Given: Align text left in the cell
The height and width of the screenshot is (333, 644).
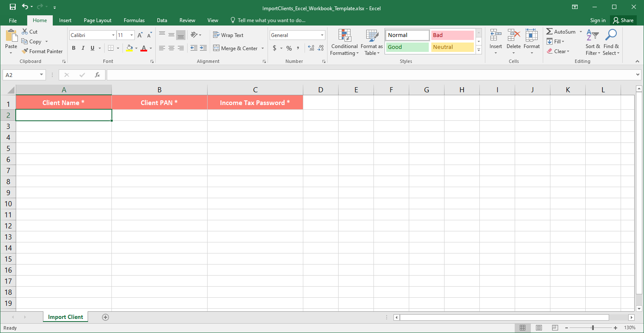Looking at the screenshot, I should (162, 48).
